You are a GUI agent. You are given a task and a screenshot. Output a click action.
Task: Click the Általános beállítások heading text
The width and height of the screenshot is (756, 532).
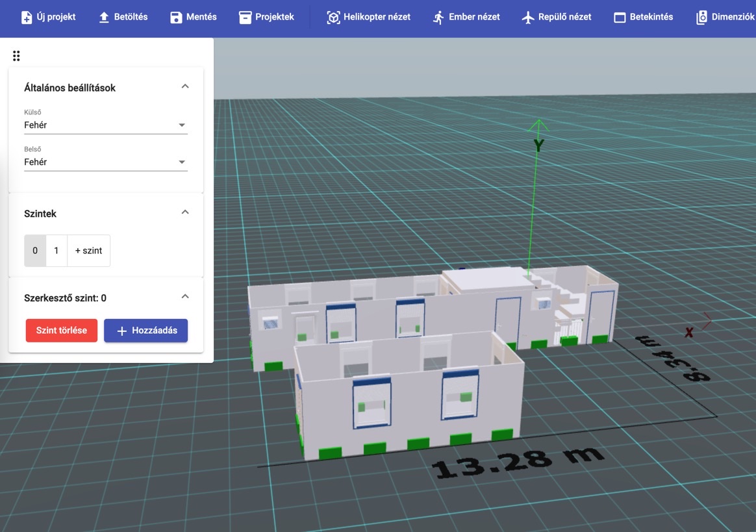pos(70,88)
